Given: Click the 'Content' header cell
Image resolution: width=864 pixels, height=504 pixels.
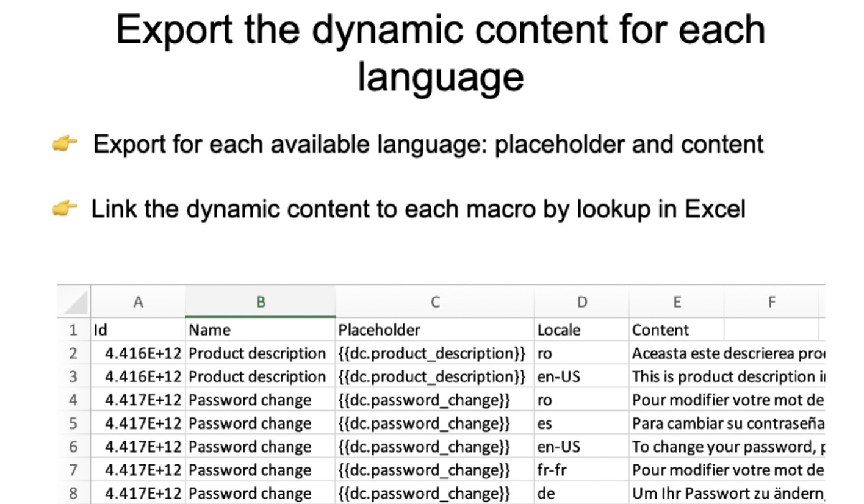Looking at the screenshot, I should coord(676,330).
